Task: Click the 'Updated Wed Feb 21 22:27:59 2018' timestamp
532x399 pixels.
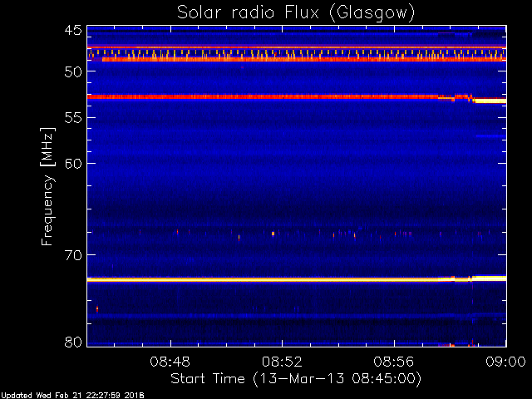Action: (x=72, y=396)
